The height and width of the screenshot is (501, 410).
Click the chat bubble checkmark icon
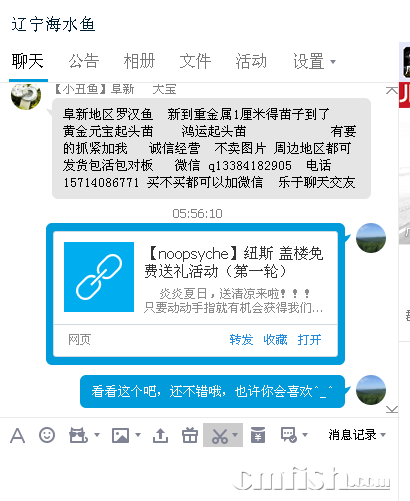tap(289, 435)
